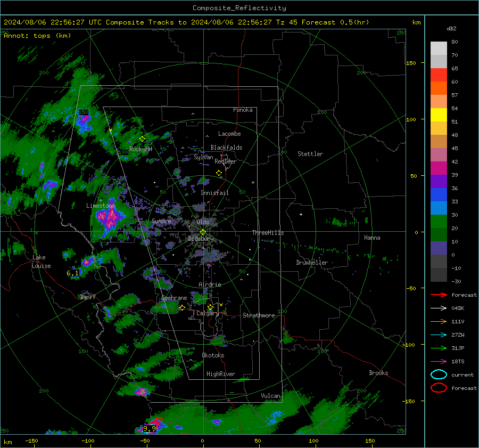This screenshot has height=448, width=479.
Task: Click the 'dBZ' legend heading
Action: [451, 29]
